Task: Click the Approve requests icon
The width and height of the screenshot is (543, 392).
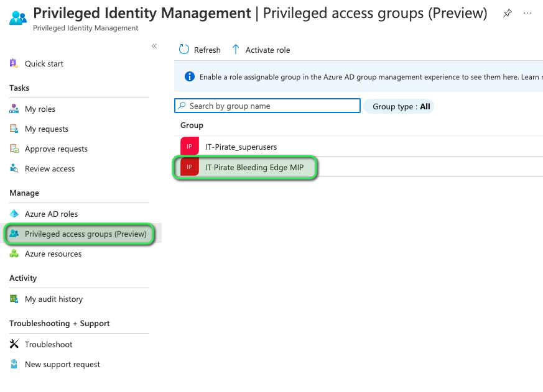Action: coord(14,148)
